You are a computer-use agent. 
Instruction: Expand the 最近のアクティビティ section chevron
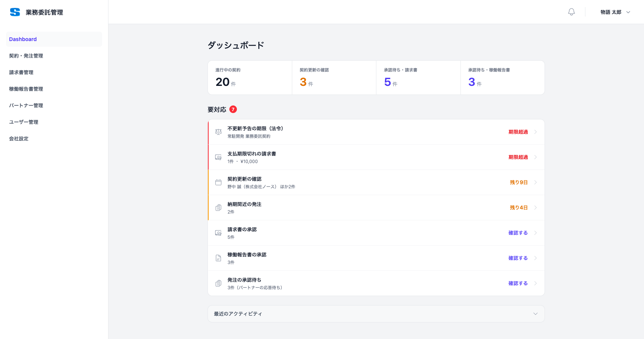[536, 314]
